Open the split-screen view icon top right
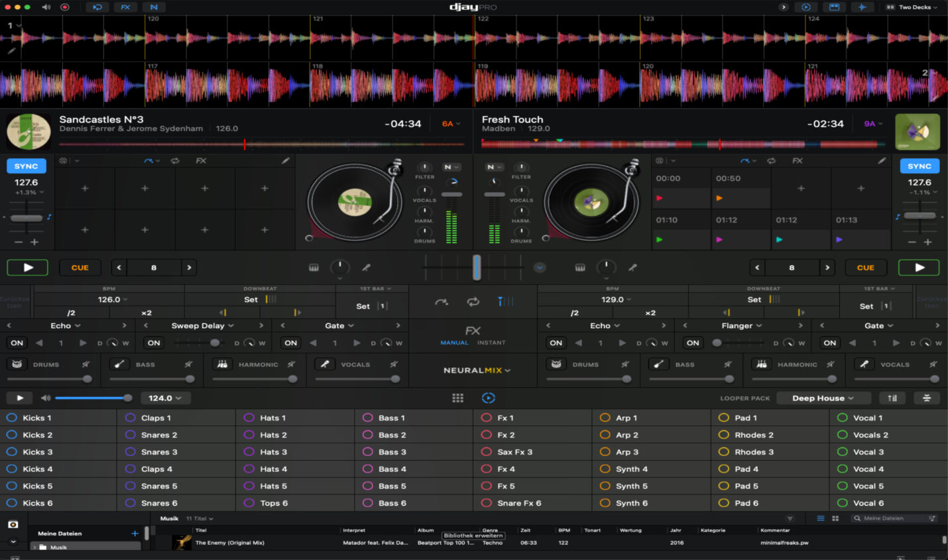Screen dimensions: 948x560 pos(834,7)
